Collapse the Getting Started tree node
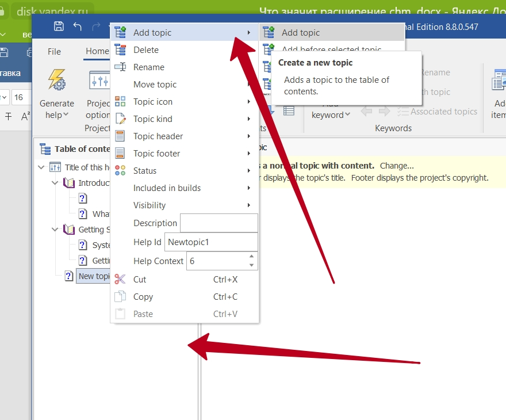This screenshot has height=420, width=506. [x=55, y=230]
